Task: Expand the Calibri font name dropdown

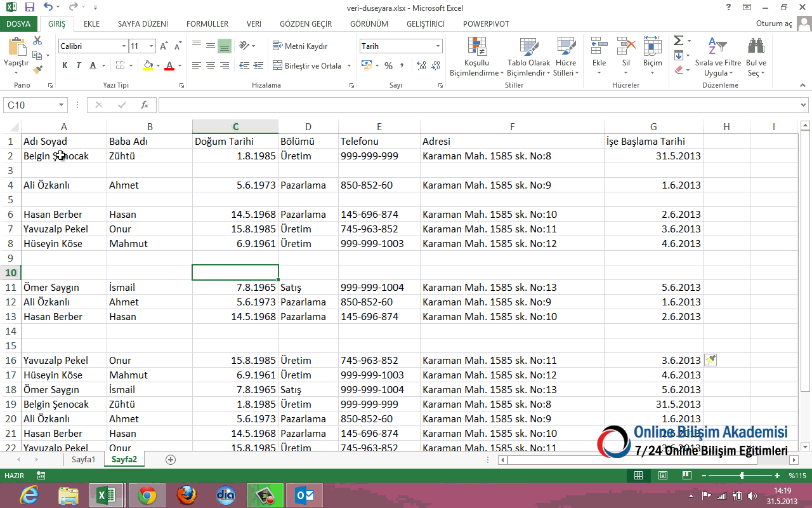Action: [124, 46]
